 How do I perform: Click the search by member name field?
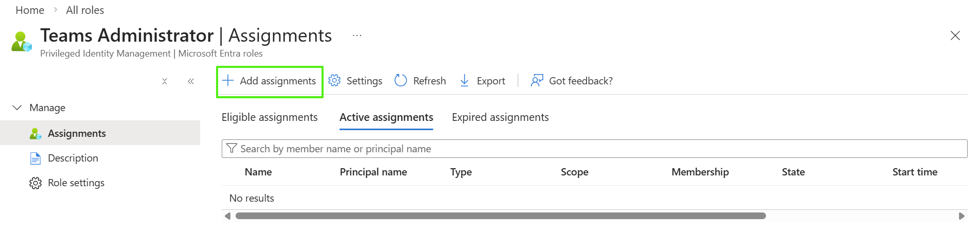[594, 149]
